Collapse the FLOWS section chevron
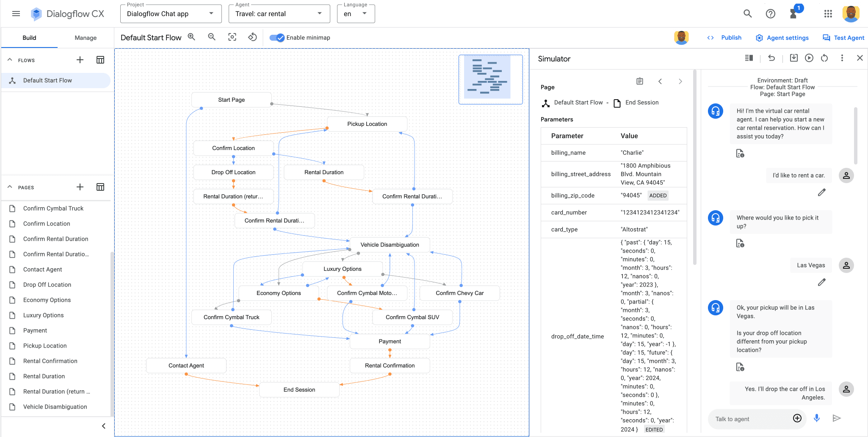The width and height of the screenshot is (868, 437). click(x=9, y=59)
